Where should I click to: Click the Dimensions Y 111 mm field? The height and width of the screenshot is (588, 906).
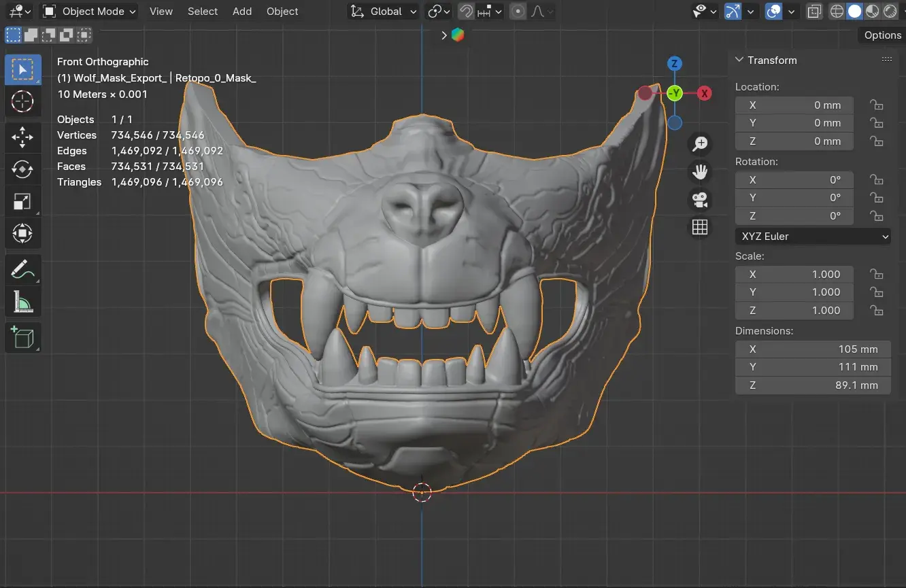[813, 367]
